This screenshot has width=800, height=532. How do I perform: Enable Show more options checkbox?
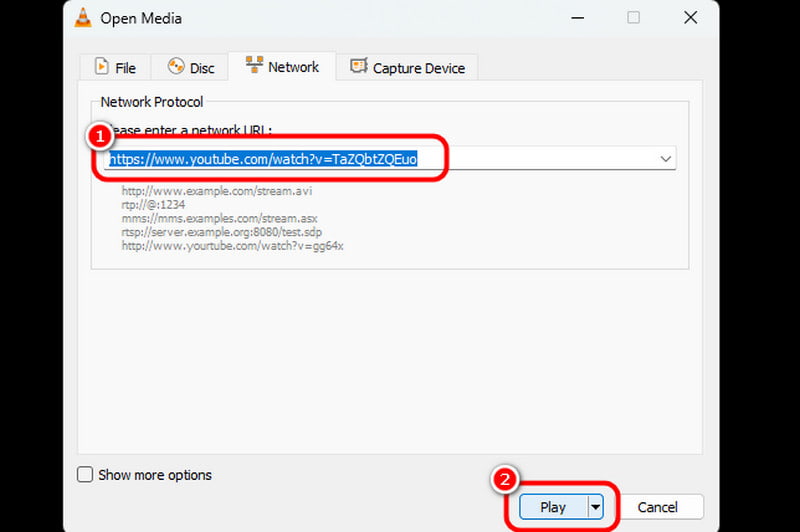coord(85,474)
